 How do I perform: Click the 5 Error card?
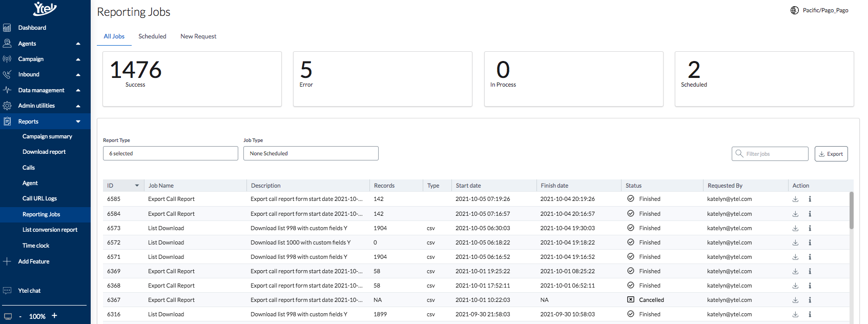(x=383, y=79)
